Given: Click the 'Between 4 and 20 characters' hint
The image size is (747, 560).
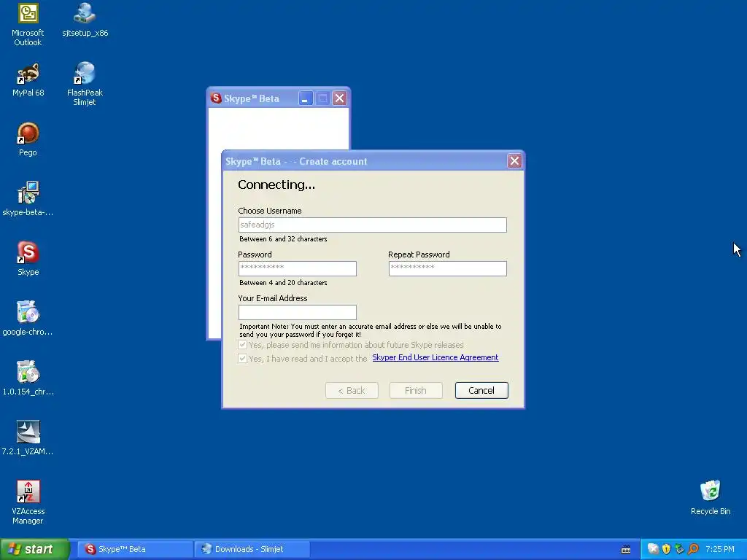Looking at the screenshot, I should pyautogui.click(x=283, y=283).
